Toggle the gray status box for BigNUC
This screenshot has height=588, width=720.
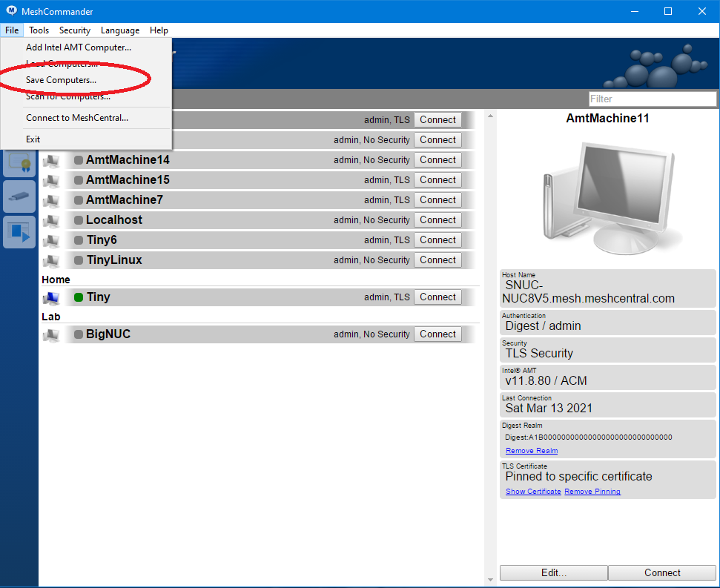click(79, 334)
